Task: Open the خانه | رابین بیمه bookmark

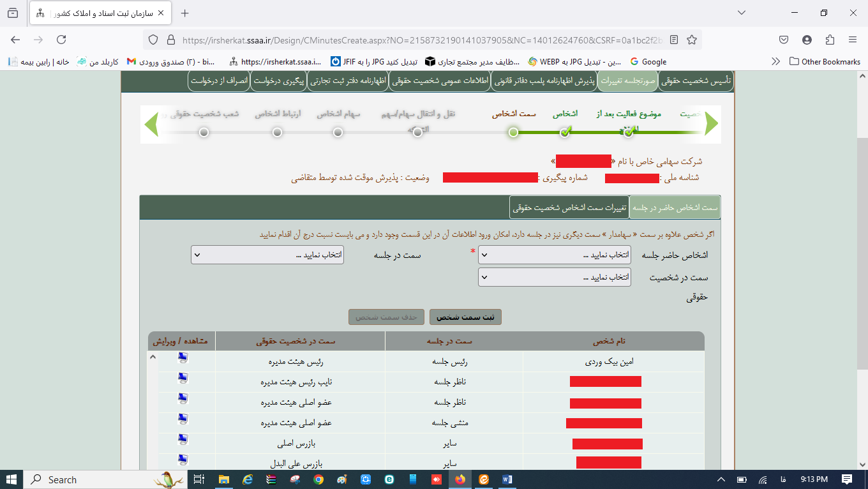Action: (39, 61)
